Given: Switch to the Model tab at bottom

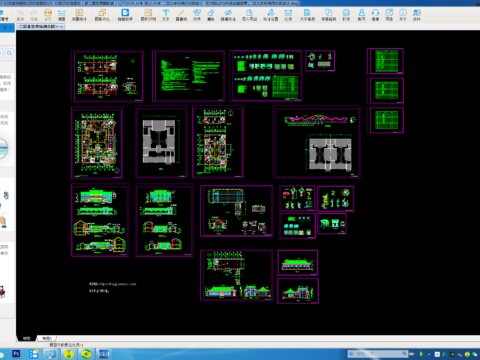Looking at the screenshot, I should click(x=27, y=338).
